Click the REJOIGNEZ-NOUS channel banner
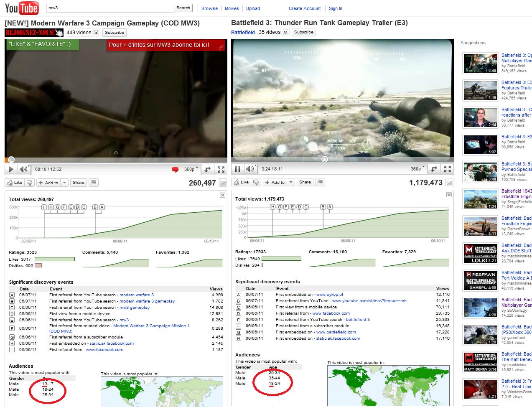Image resolution: width=532 pixels, height=407 pixels. pyautogui.click(x=34, y=33)
